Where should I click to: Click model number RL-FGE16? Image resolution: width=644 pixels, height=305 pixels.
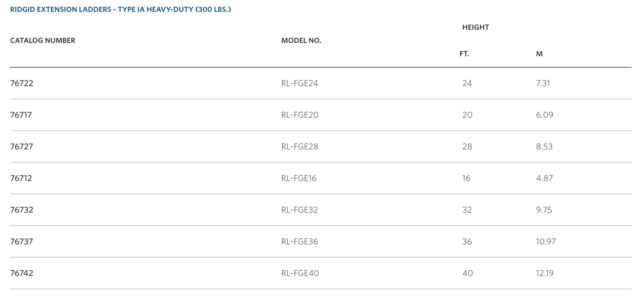(299, 178)
